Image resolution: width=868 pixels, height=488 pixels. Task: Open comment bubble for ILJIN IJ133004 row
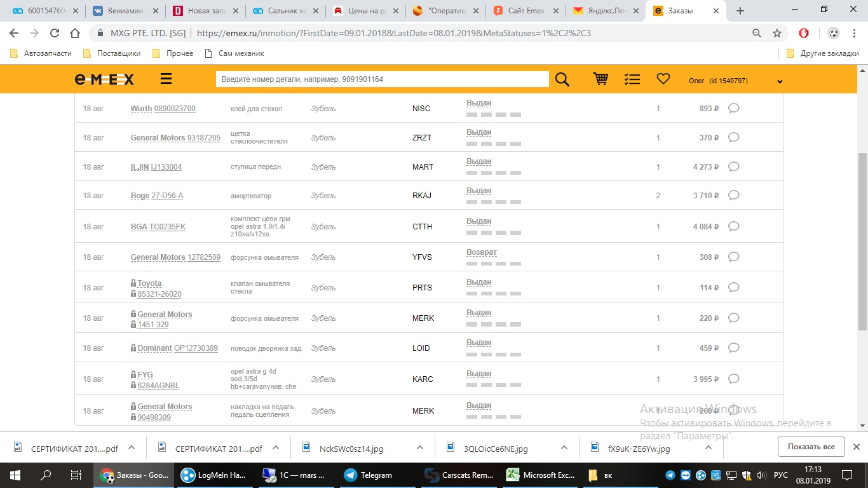click(x=733, y=166)
